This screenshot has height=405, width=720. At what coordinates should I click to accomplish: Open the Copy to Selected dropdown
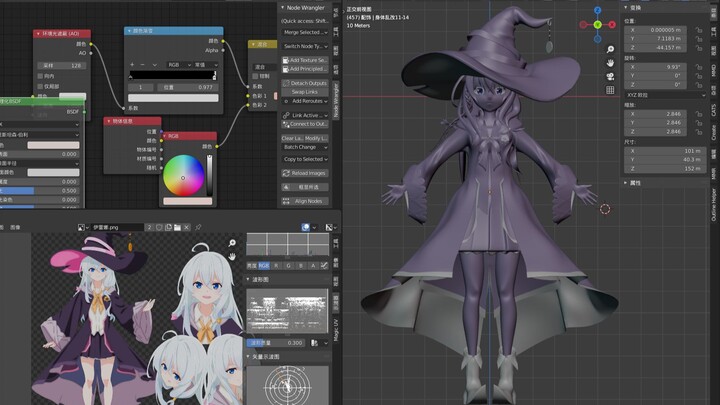coord(305,159)
